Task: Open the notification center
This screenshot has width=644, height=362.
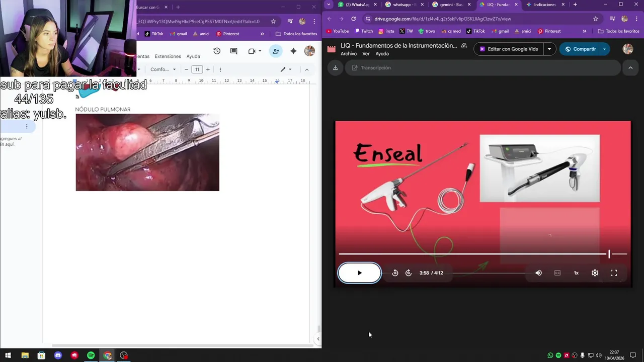Action: click(x=633, y=355)
